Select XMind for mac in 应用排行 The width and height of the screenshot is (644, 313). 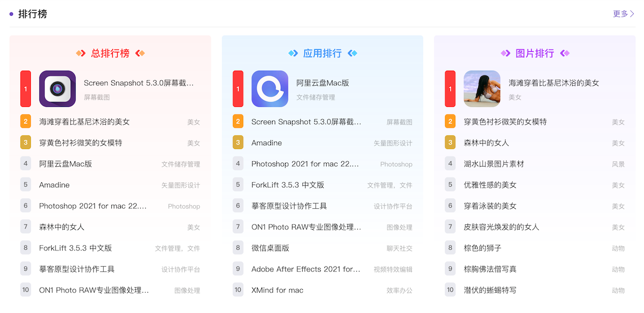click(x=277, y=290)
